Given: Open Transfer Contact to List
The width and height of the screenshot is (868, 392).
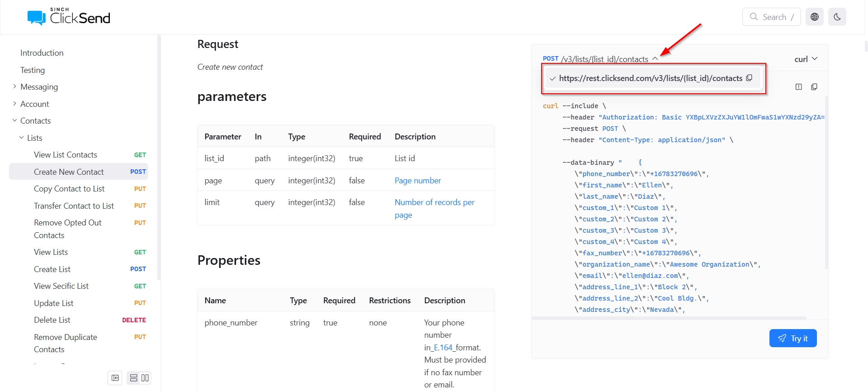Looking at the screenshot, I should pos(79,206).
